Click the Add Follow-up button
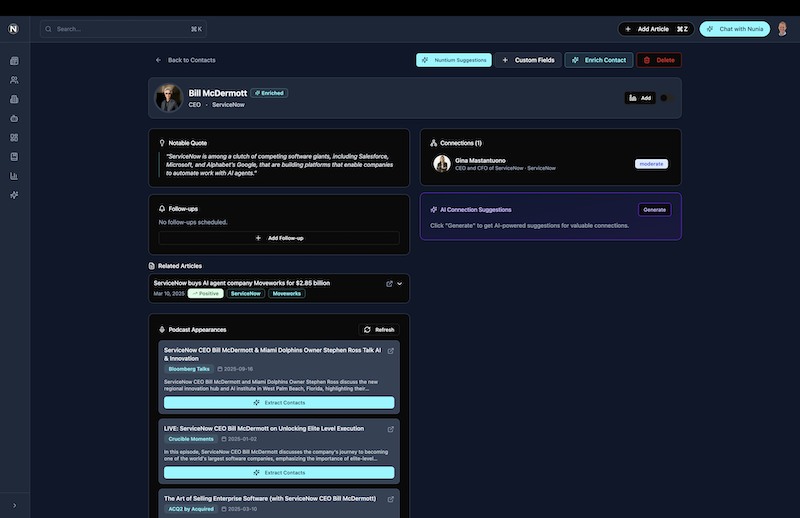Image resolution: width=800 pixels, height=518 pixels. pos(279,238)
